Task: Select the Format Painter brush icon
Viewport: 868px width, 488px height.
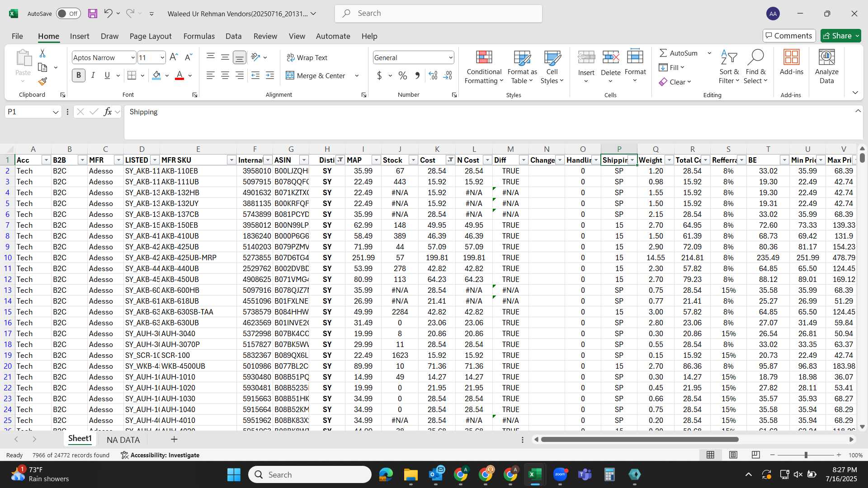Action: [x=42, y=81]
